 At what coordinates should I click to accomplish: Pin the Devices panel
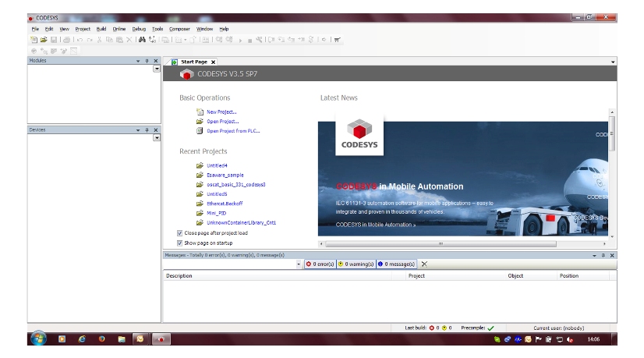click(x=147, y=130)
